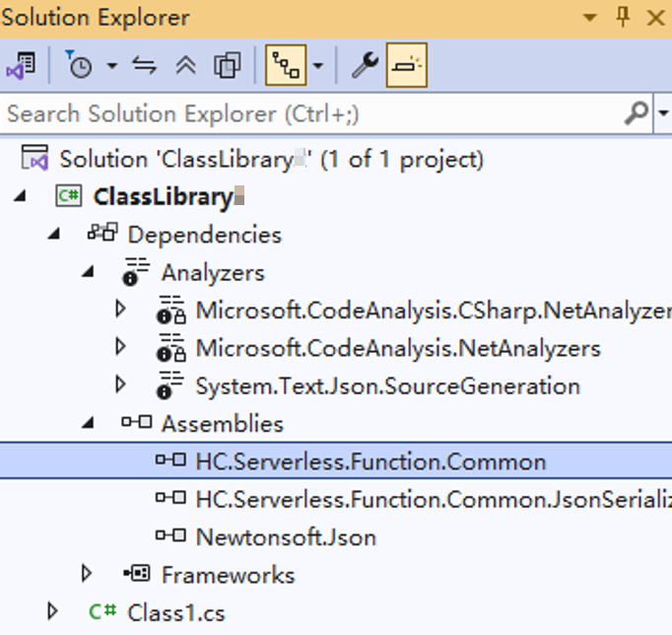Click the Switch Views icon in toolbar
The height and width of the screenshot is (635, 672).
pyautogui.click(x=21, y=66)
